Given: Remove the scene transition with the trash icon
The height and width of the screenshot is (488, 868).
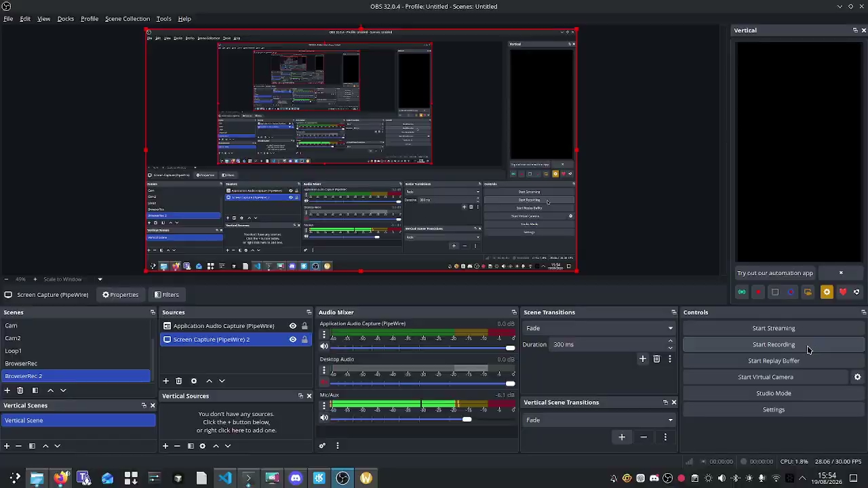Looking at the screenshot, I should point(656,359).
